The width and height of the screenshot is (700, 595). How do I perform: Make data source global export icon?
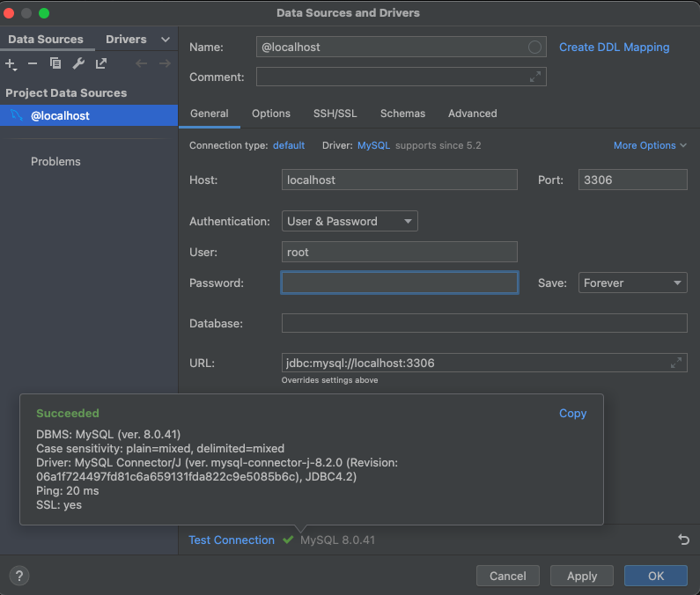(x=101, y=63)
